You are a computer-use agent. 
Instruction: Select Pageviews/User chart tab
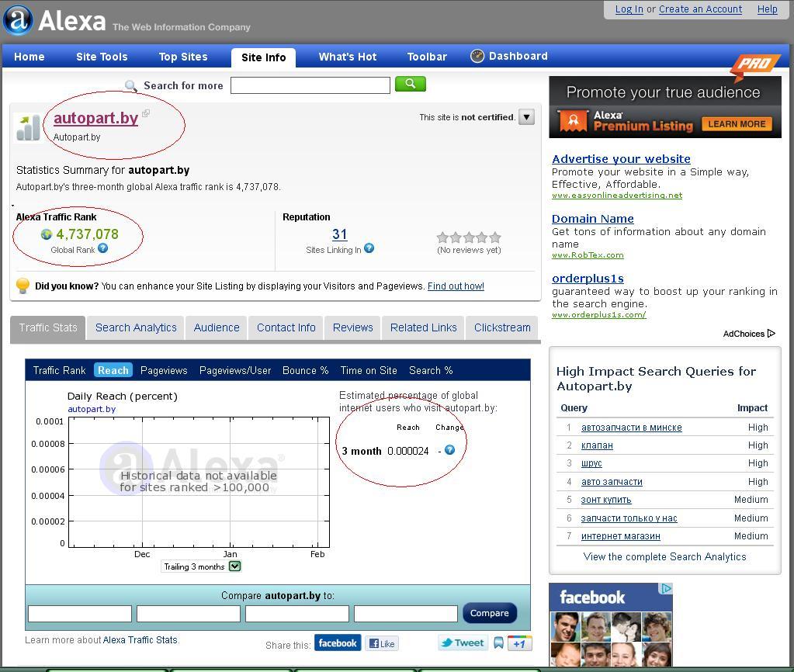pyautogui.click(x=235, y=370)
